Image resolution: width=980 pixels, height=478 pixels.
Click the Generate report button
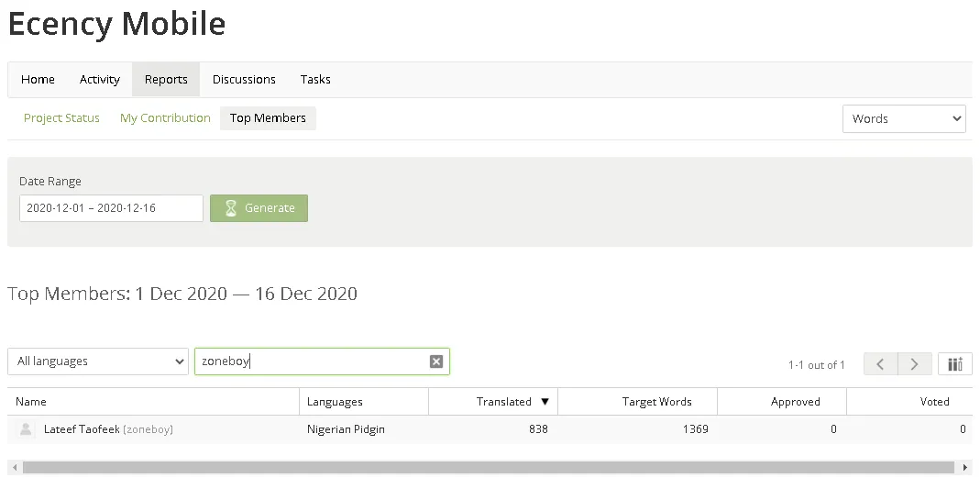(x=259, y=208)
